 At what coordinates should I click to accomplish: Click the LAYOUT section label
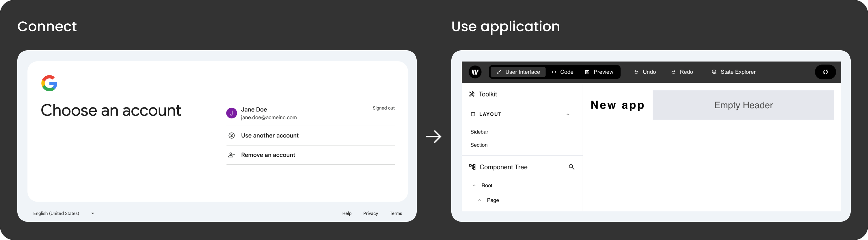coord(490,114)
